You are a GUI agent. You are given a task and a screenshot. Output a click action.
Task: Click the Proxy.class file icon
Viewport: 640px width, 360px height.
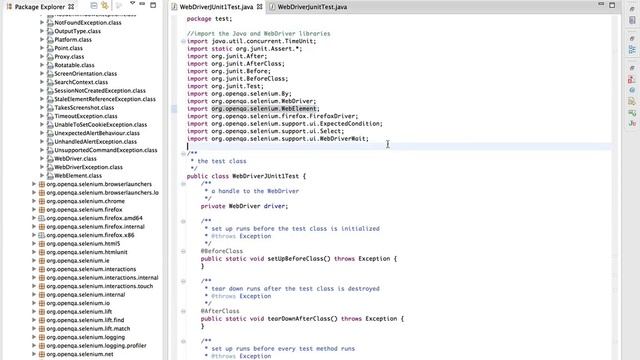point(50,57)
